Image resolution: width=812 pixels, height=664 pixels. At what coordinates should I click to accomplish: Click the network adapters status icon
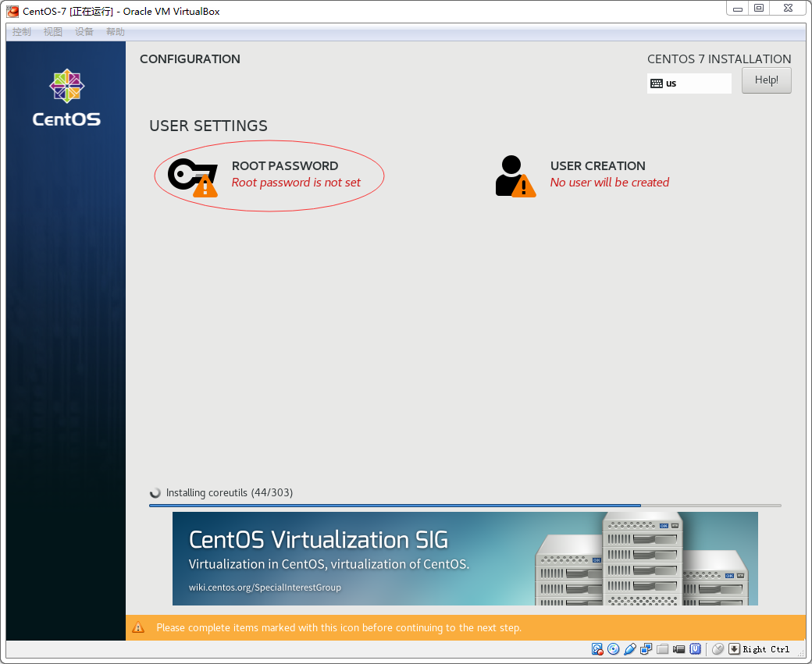coord(646,649)
